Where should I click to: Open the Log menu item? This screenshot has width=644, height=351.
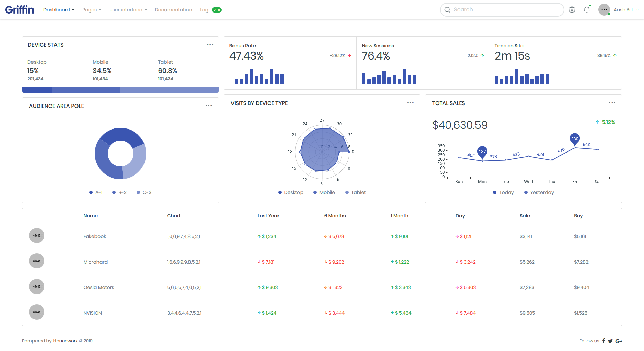tap(210, 10)
